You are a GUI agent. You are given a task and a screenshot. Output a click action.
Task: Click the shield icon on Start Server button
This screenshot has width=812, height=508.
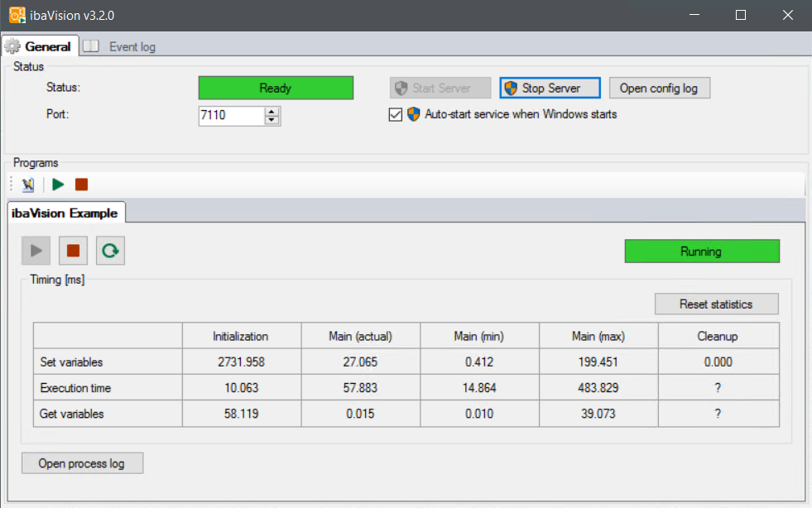click(401, 88)
